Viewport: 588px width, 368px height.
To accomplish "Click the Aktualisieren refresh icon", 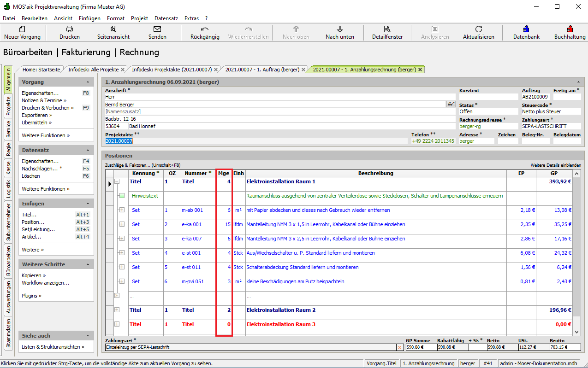I will click(478, 29).
